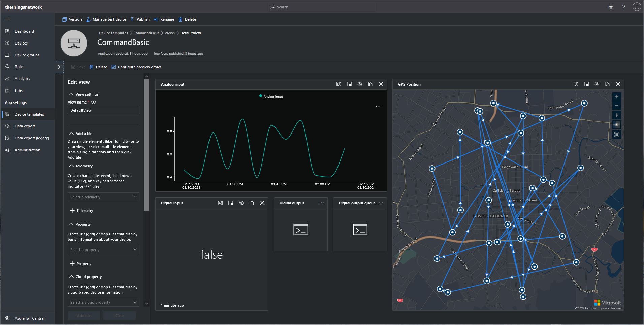
Task: Click the Edit view panel scrollbar
Action: pos(146,145)
